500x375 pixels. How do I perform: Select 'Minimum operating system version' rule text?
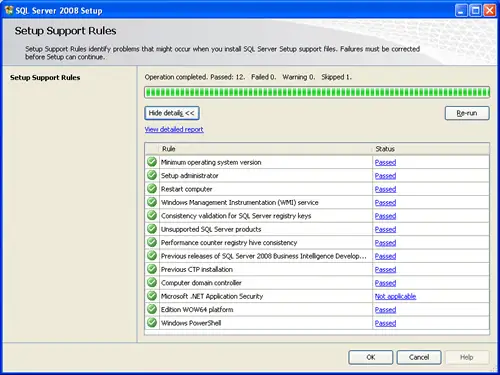(211, 162)
